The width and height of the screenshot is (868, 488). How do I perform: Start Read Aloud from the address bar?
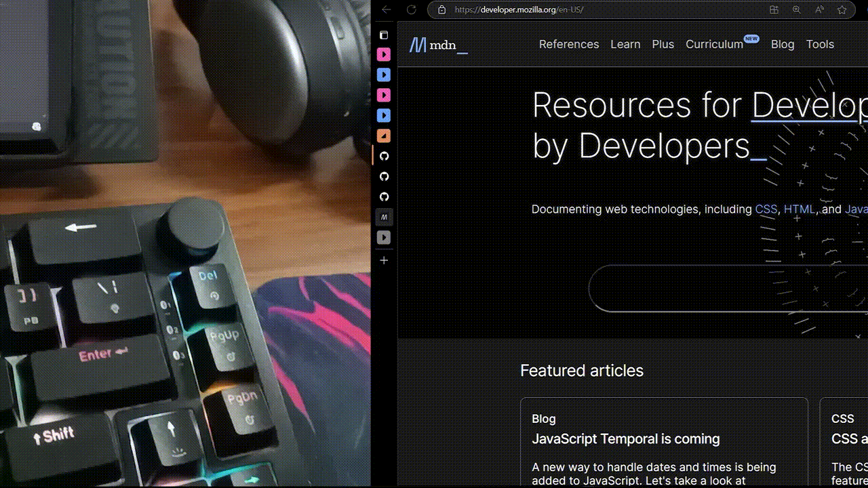click(819, 10)
